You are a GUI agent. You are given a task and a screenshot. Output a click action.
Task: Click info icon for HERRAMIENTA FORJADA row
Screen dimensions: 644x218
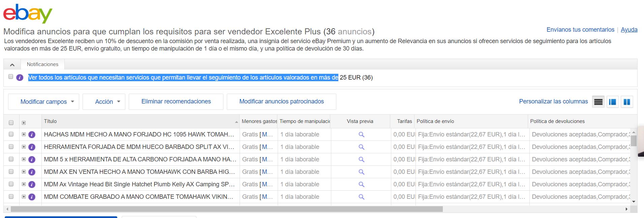tap(32, 147)
